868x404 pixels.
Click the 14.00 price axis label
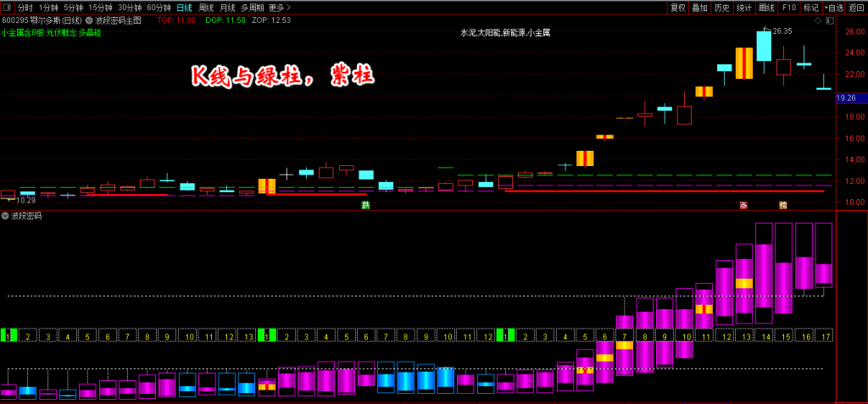[x=854, y=160]
